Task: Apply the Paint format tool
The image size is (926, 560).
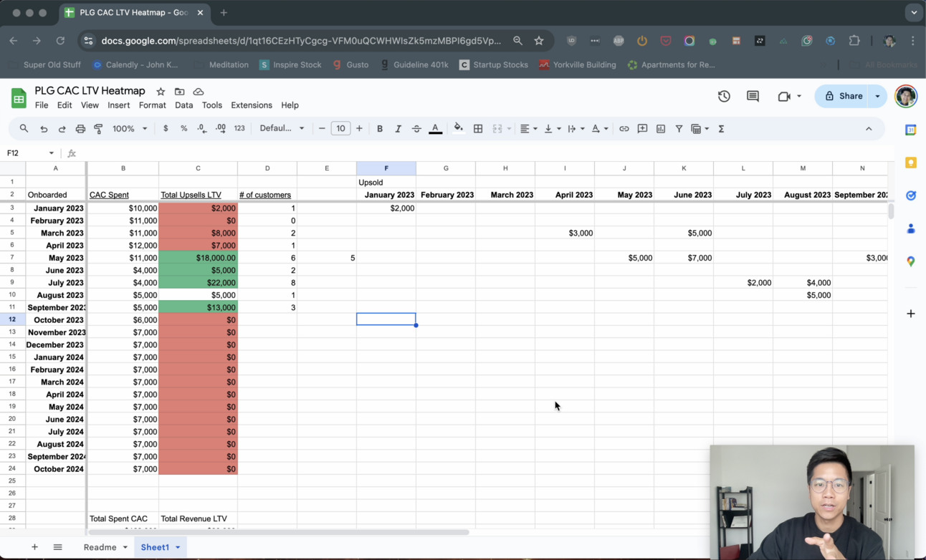Action: [100, 128]
